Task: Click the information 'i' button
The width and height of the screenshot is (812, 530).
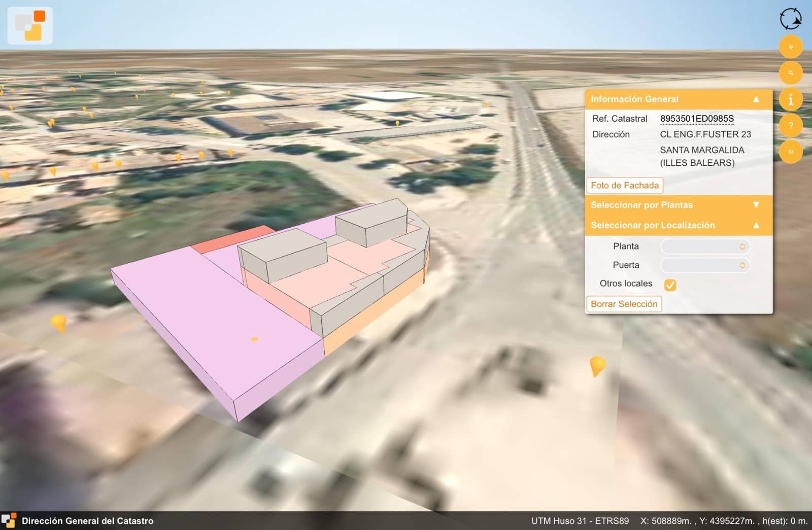Action: [790, 99]
